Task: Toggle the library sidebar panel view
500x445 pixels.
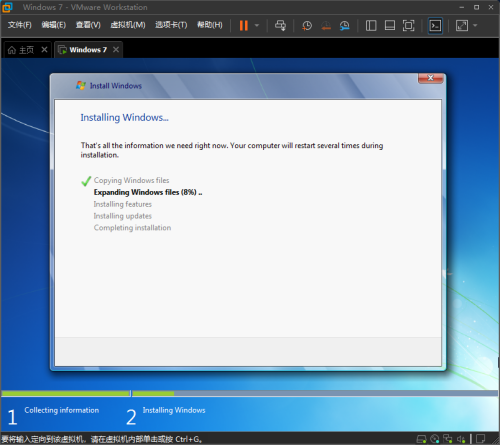Action: point(371,26)
